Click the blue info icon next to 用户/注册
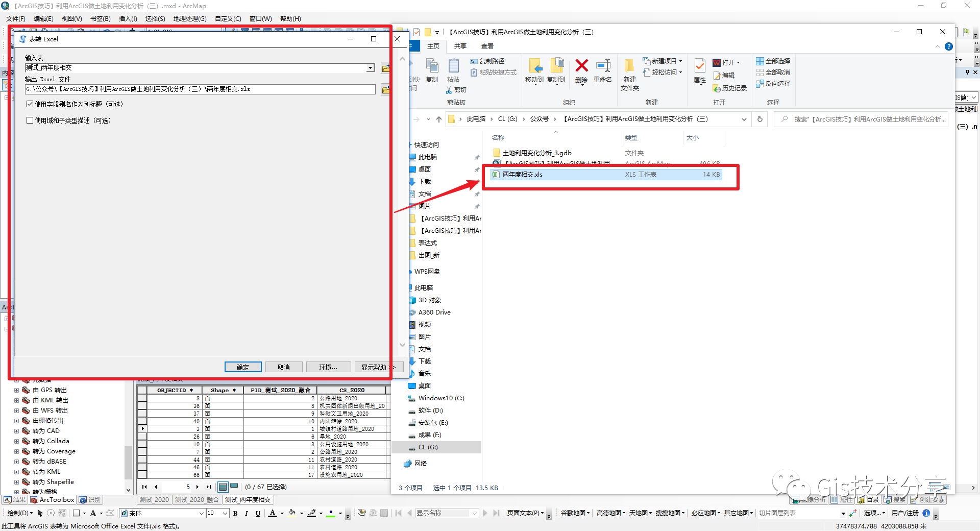 pyautogui.click(x=926, y=513)
